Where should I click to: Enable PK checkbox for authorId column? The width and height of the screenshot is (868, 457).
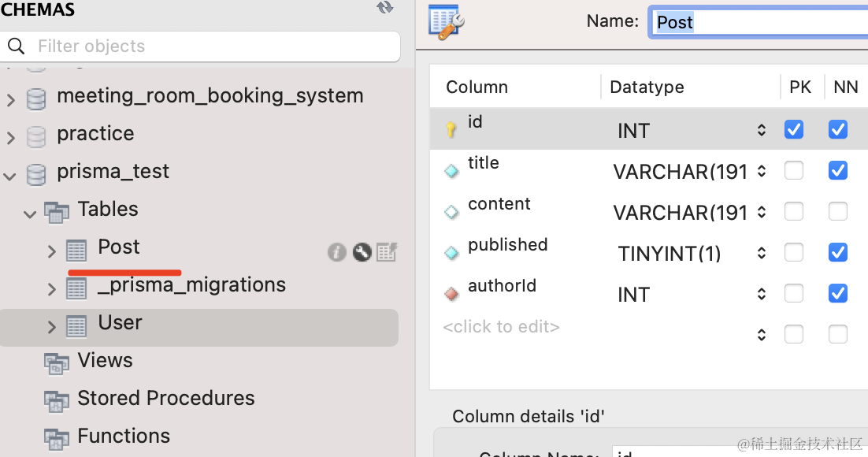pos(794,293)
